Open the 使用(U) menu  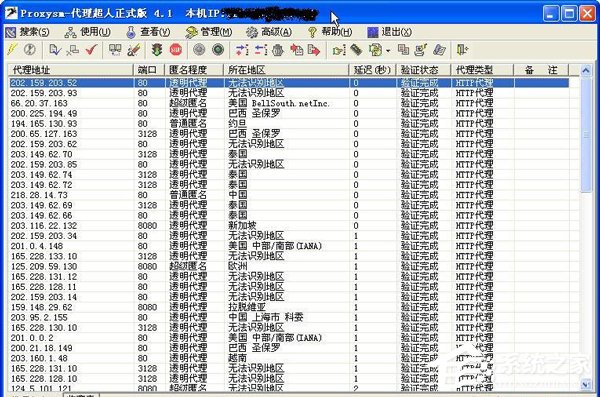pos(88,32)
